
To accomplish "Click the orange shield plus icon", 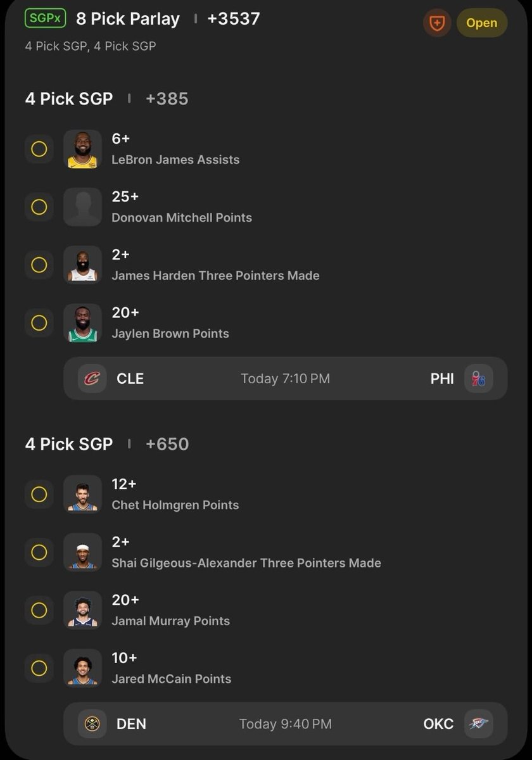I will [x=438, y=23].
